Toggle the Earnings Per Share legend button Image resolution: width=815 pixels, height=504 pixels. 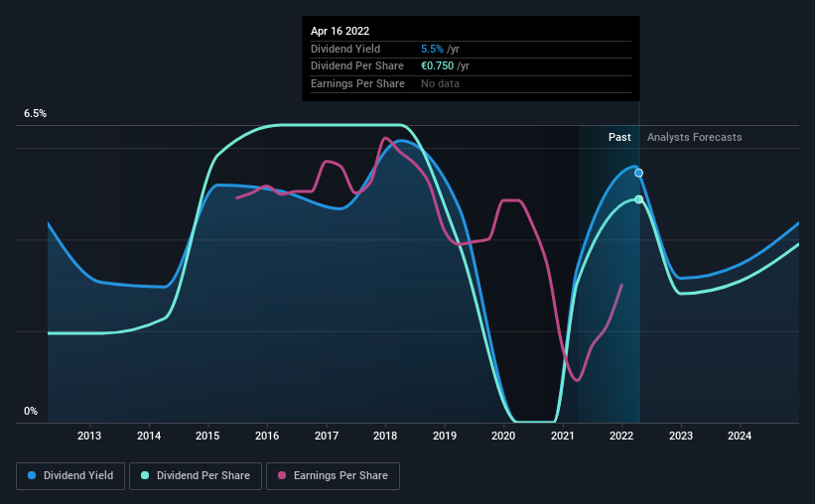pyautogui.click(x=333, y=476)
